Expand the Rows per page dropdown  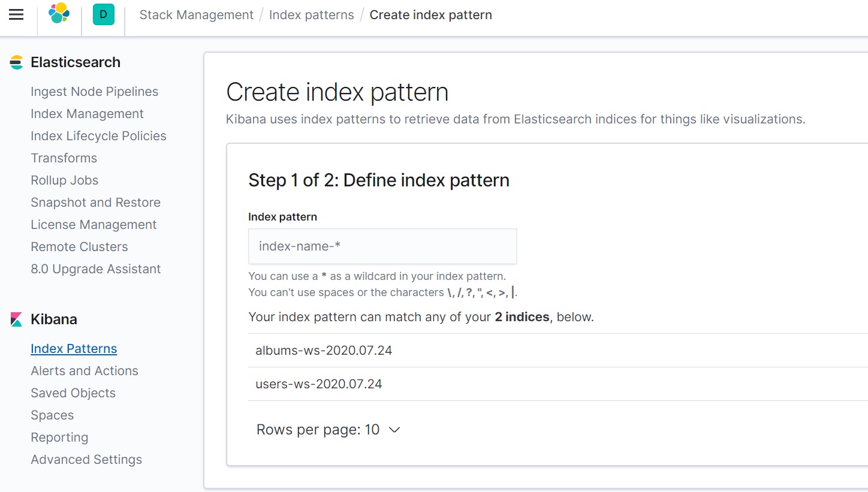coord(328,430)
